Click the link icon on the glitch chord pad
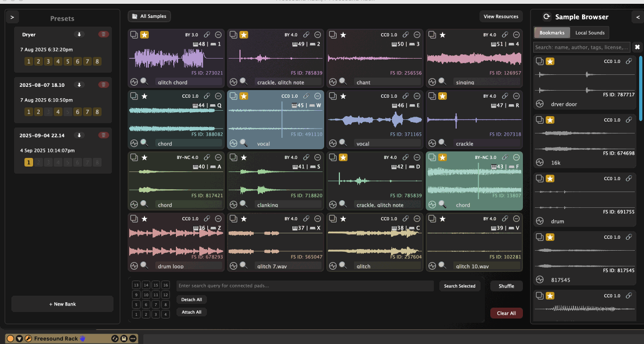Screen dimensions: 644x344 pyautogui.click(x=206, y=34)
